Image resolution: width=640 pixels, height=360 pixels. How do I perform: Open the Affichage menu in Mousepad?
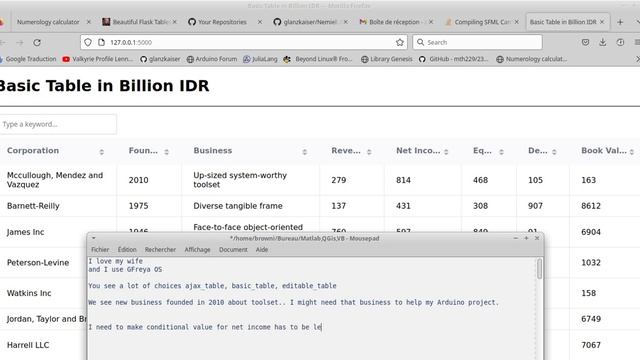click(197, 249)
